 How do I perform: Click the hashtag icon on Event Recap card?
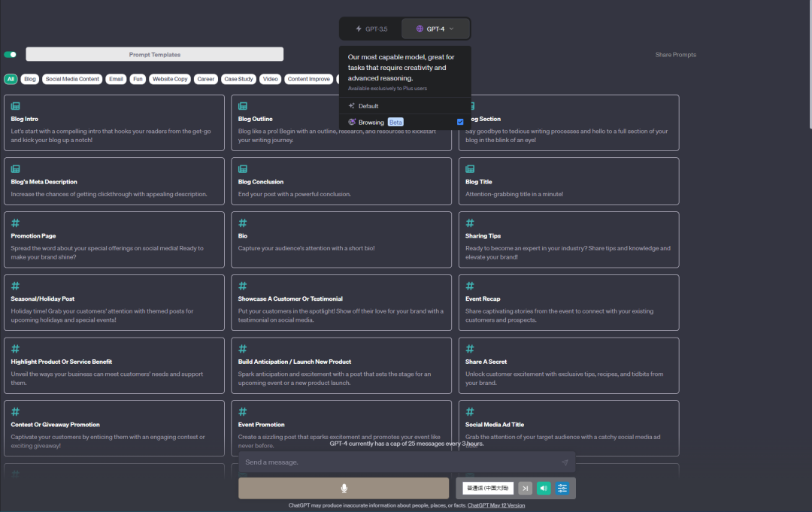470,286
